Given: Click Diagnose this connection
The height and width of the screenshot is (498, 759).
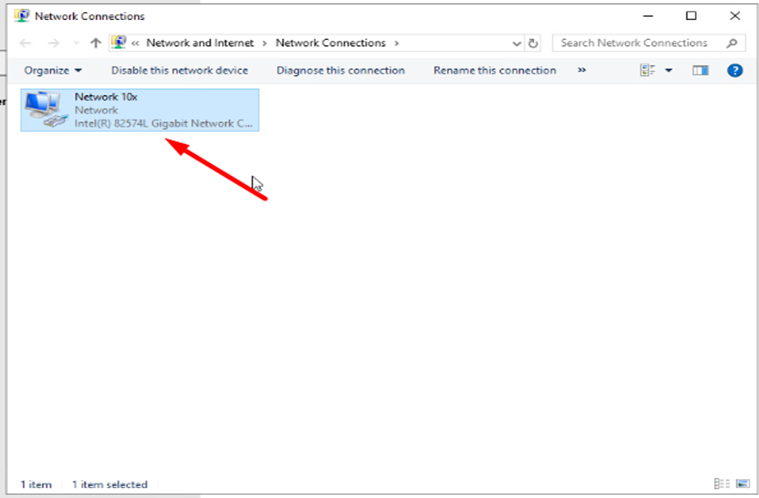Looking at the screenshot, I should click(340, 70).
